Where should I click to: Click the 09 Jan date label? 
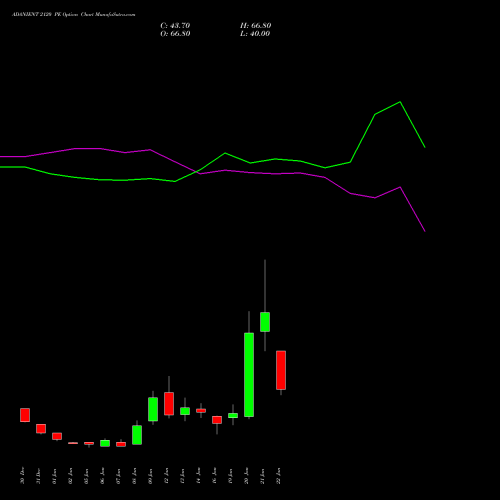pyautogui.click(x=150, y=476)
